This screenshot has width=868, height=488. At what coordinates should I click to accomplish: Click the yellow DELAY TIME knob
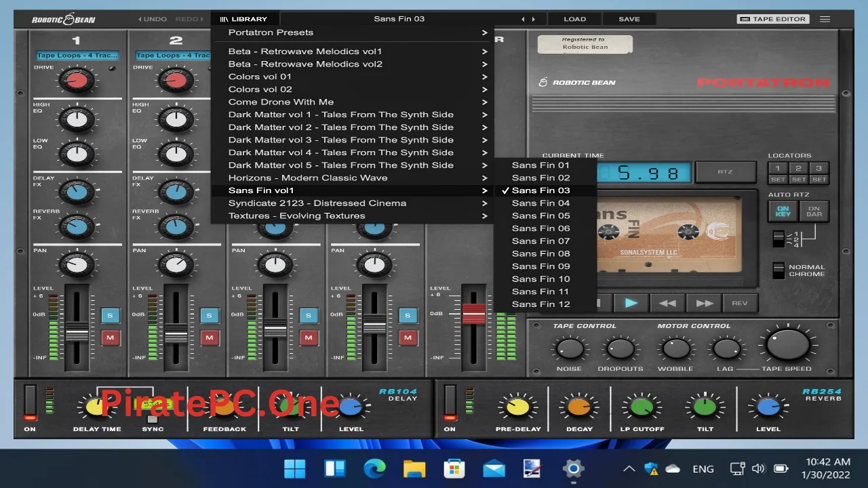pyautogui.click(x=97, y=407)
